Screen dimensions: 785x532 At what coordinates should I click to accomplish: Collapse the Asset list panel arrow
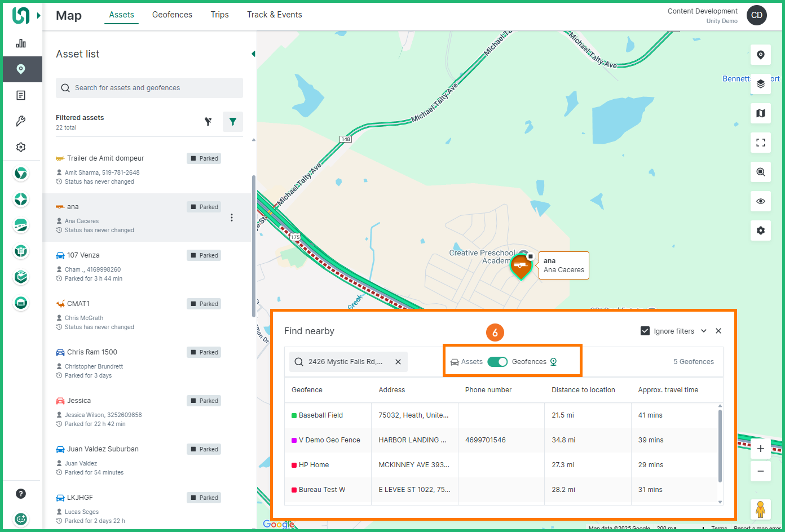pyautogui.click(x=253, y=54)
